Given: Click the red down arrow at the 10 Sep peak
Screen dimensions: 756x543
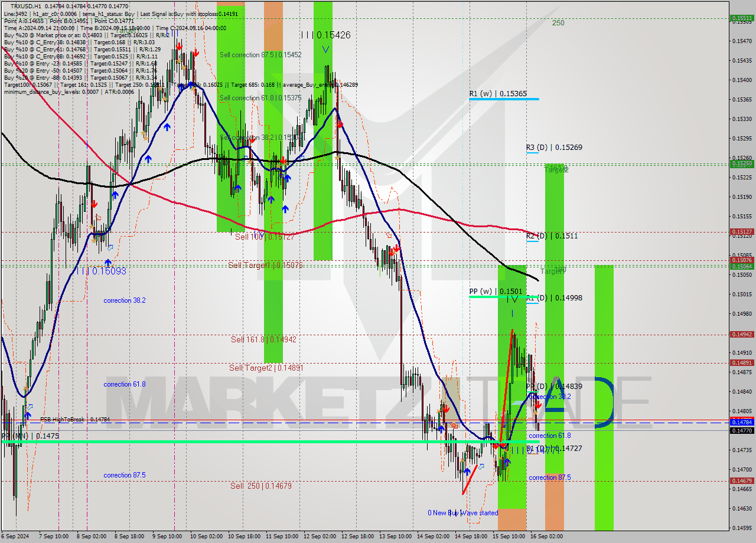Looking at the screenshot, I should click(195, 53).
